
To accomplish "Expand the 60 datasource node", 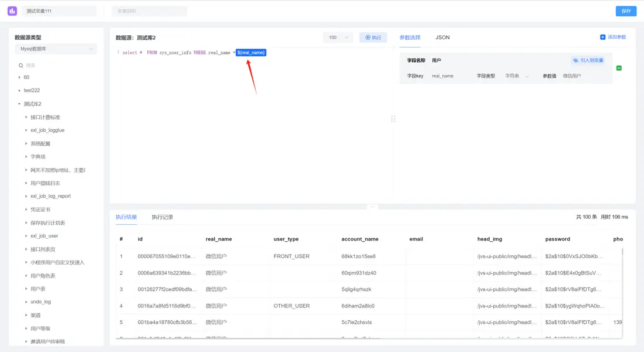I will (x=19, y=77).
